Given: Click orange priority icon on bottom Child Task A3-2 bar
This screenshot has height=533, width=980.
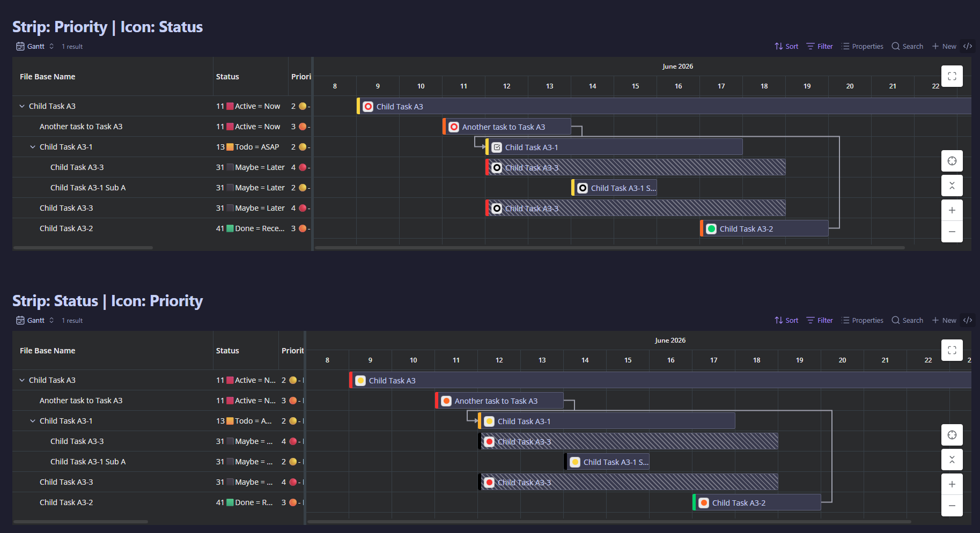Looking at the screenshot, I should (704, 503).
